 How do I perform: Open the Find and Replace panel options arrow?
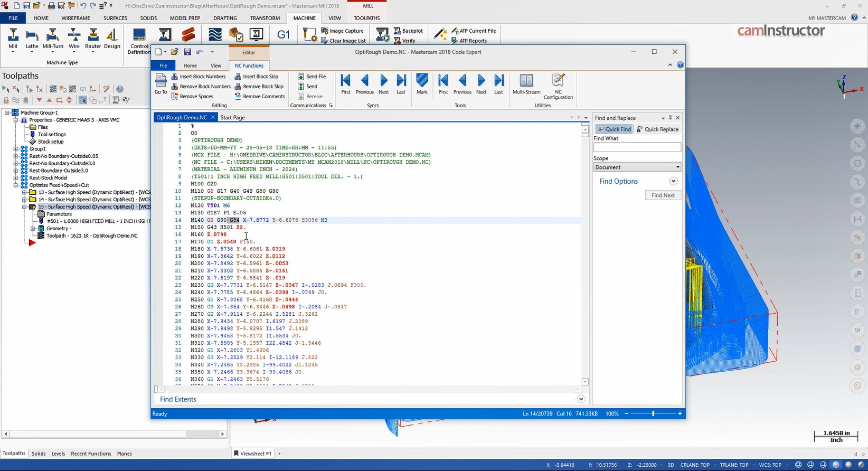coord(663,118)
